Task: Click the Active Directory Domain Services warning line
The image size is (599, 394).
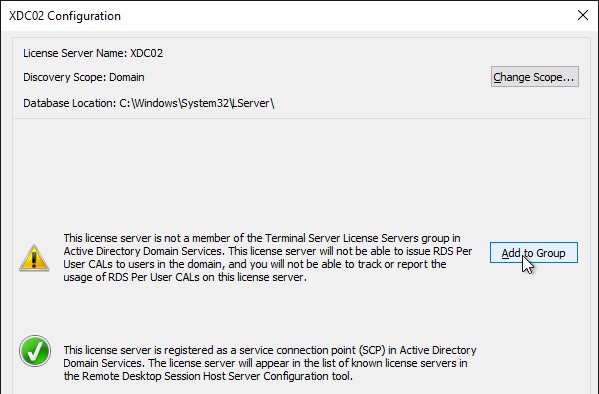Action: coord(268,251)
